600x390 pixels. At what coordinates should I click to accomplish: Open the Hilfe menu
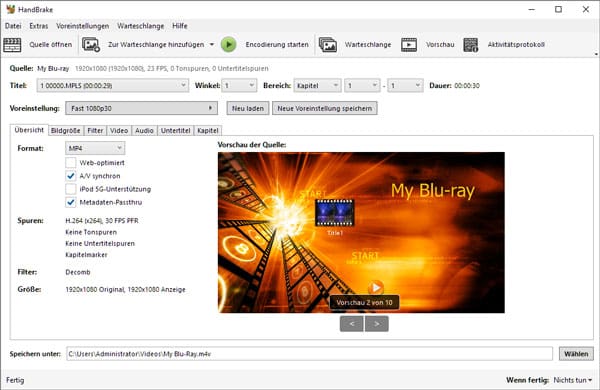[x=180, y=26]
